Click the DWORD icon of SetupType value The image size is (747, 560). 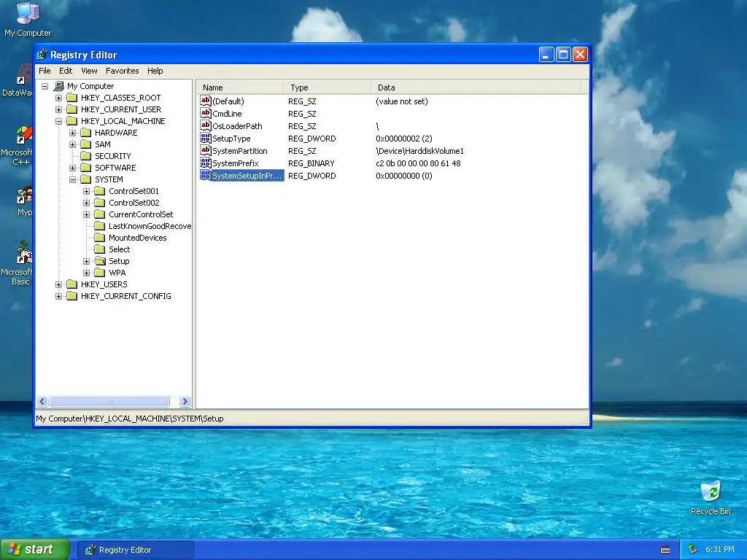(205, 138)
